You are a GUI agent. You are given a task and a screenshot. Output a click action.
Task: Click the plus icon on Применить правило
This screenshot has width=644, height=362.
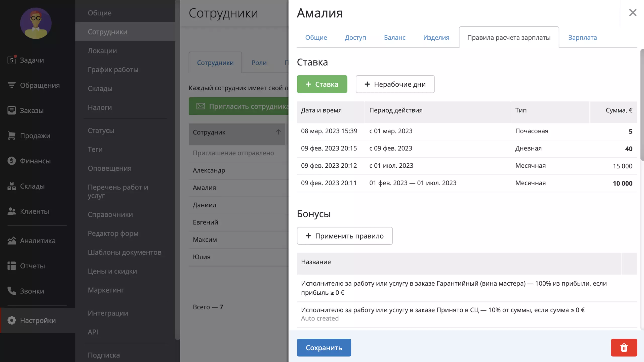click(x=308, y=236)
